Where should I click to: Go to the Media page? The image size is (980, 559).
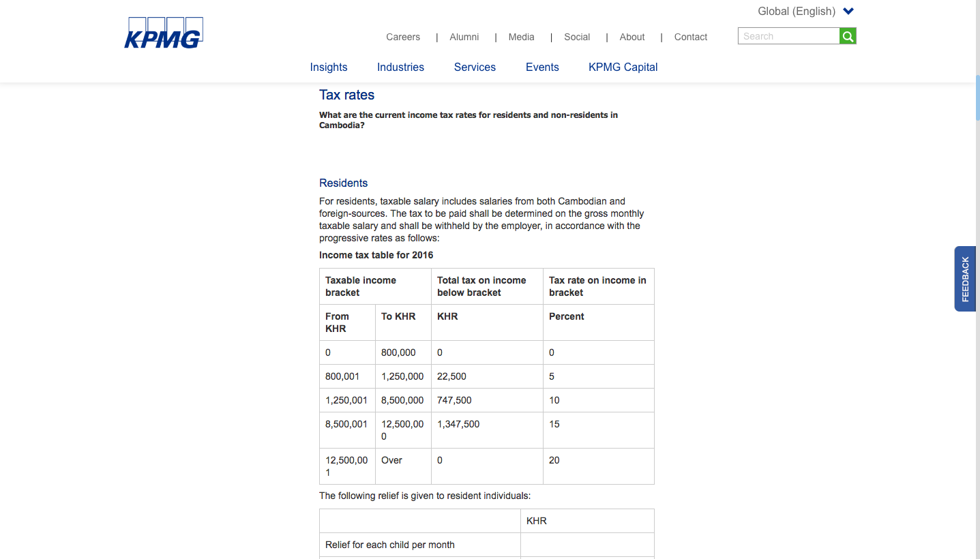click(521, 37)
